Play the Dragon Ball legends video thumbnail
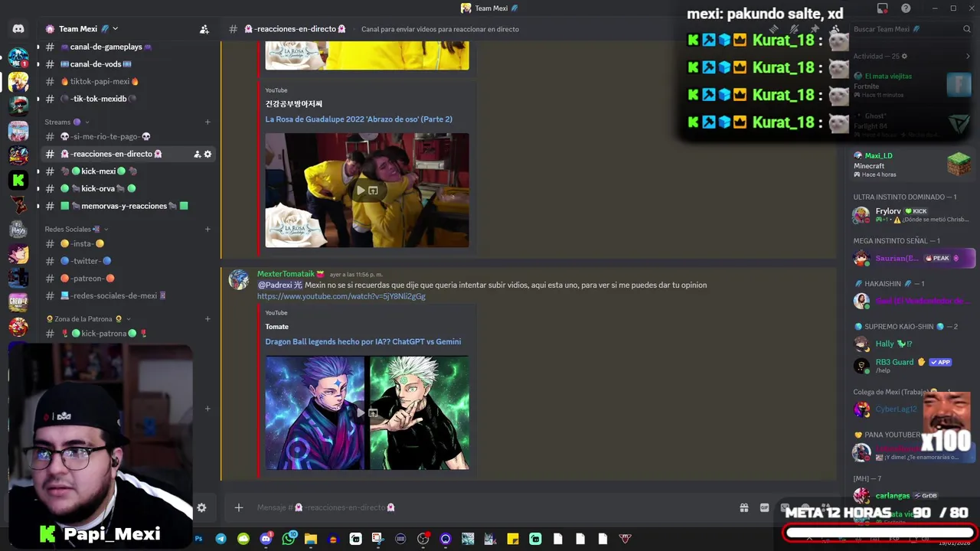Image resolution: width=980 pixels, height=551 pixels. click(367, 412)
